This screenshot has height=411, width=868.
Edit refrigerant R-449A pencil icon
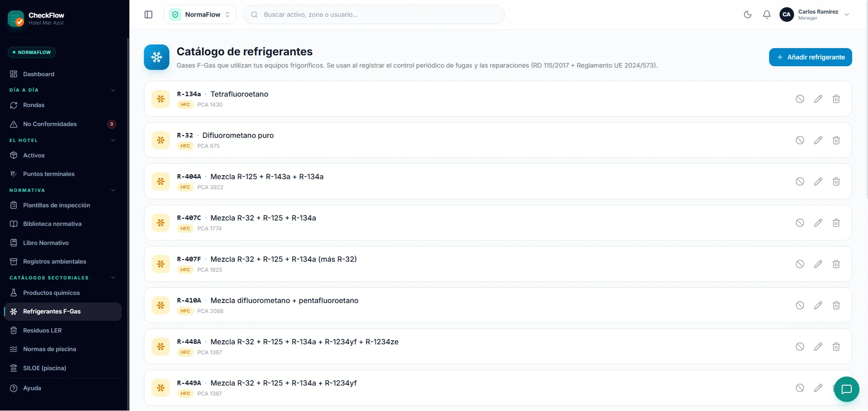pos(818,388)
